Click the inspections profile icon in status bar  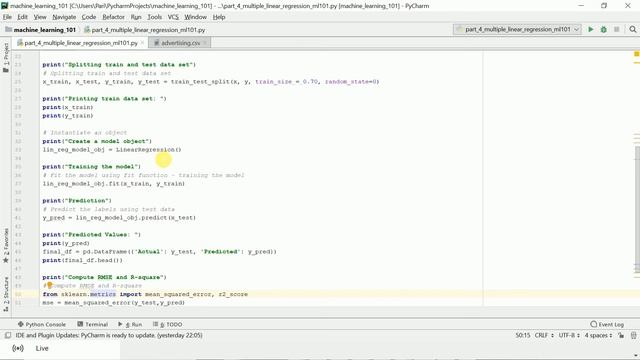point(633,336)
